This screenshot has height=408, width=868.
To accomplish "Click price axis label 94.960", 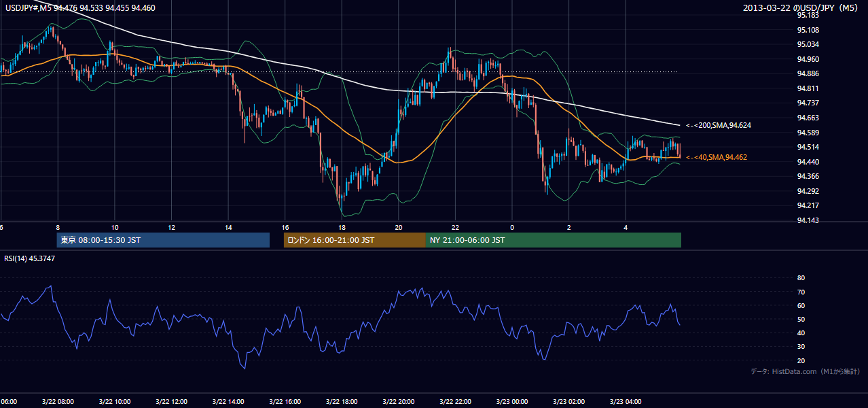I will 808,59.
